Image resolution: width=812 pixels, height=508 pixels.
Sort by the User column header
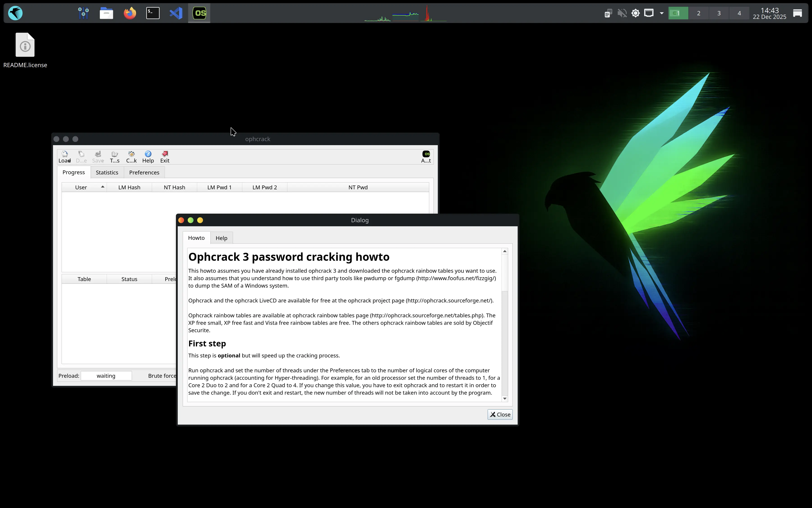(x=81, y=187)
